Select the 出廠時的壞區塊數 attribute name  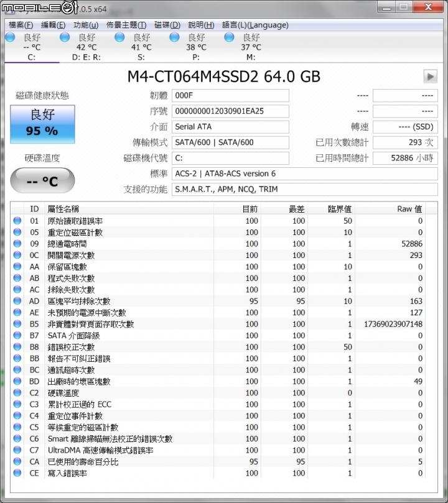pyautogui.click(x=79, y=381)
